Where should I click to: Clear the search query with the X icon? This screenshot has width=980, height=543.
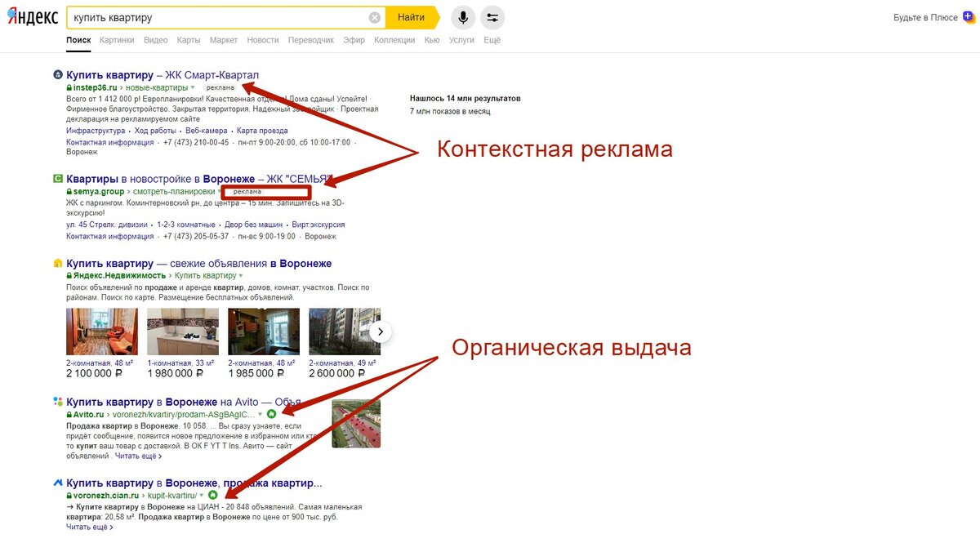pos(375,17)
